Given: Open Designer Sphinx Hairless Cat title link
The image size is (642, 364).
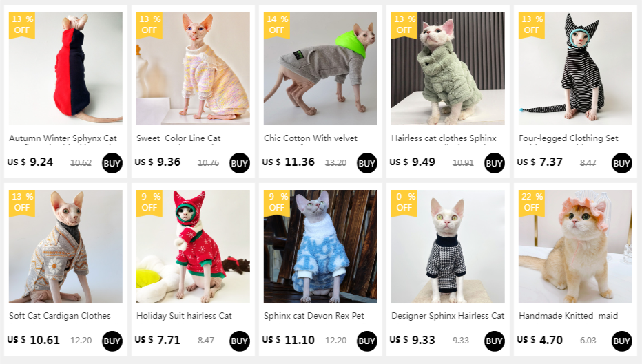Looking at the screenshot, I should point(448,316).
